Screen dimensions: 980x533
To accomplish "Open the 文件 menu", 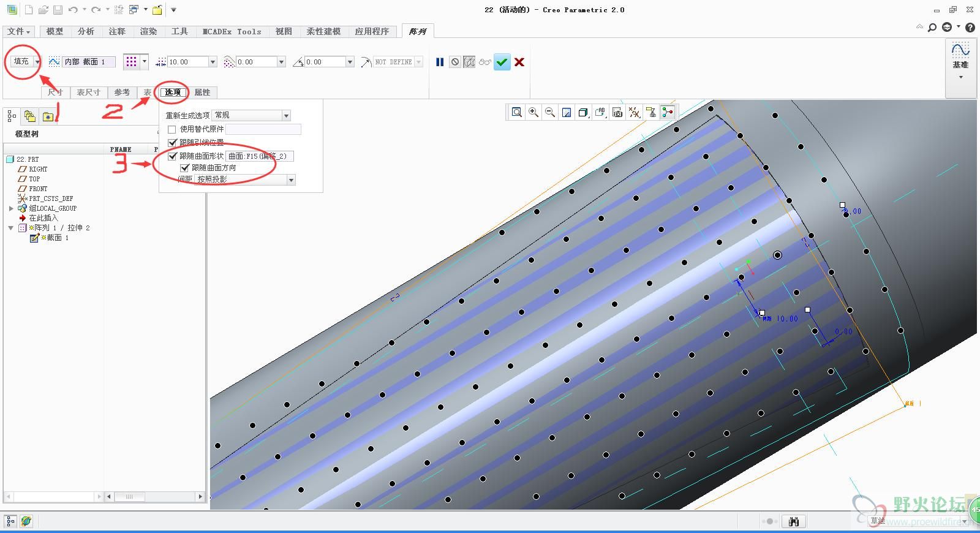I will point(19,31).
